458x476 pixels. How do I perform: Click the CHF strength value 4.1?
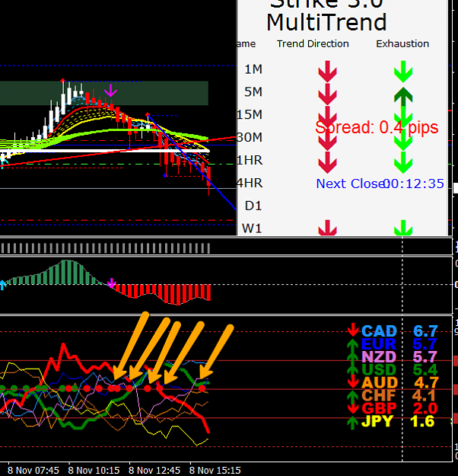[x=425, y=395]
